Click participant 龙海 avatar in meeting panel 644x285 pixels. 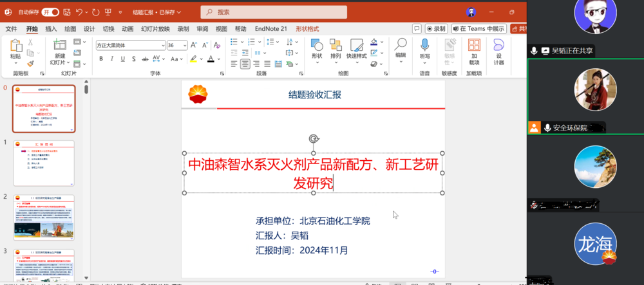[x=595, y=244]
